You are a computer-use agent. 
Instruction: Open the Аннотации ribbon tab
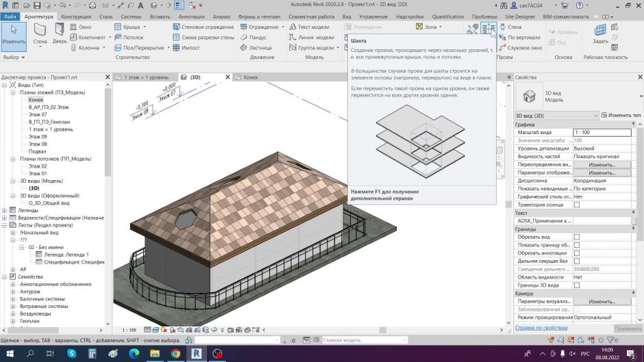tap(191, 16)
